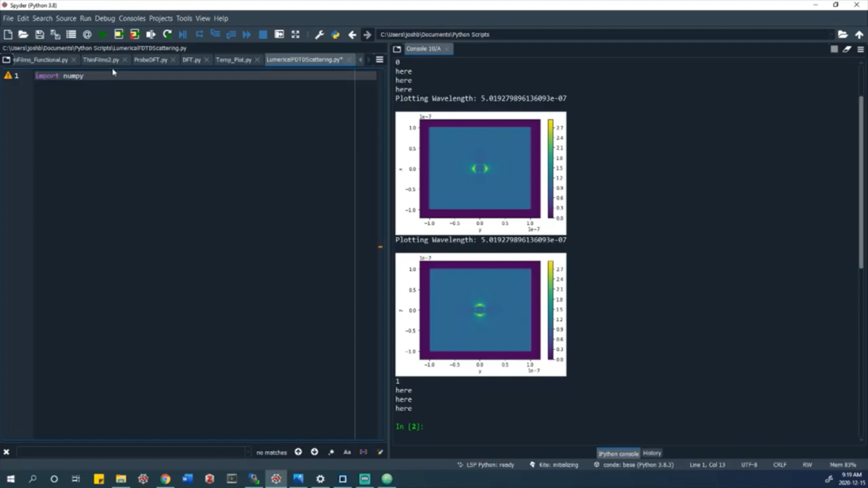Switch to ProbeDFT.py tab
The width and height of the screenshot is (868, 488).
pyautogui.click(x=150, y=60)
